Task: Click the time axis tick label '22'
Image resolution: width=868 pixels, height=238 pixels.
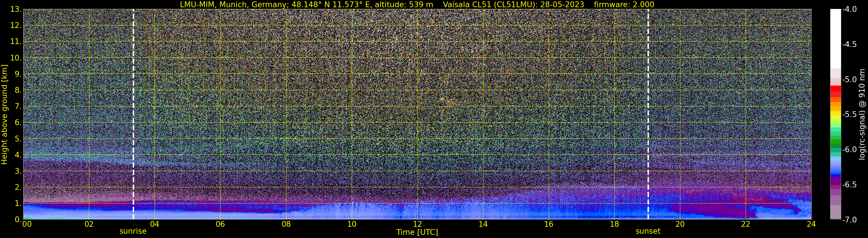Action: pos(746,224)
